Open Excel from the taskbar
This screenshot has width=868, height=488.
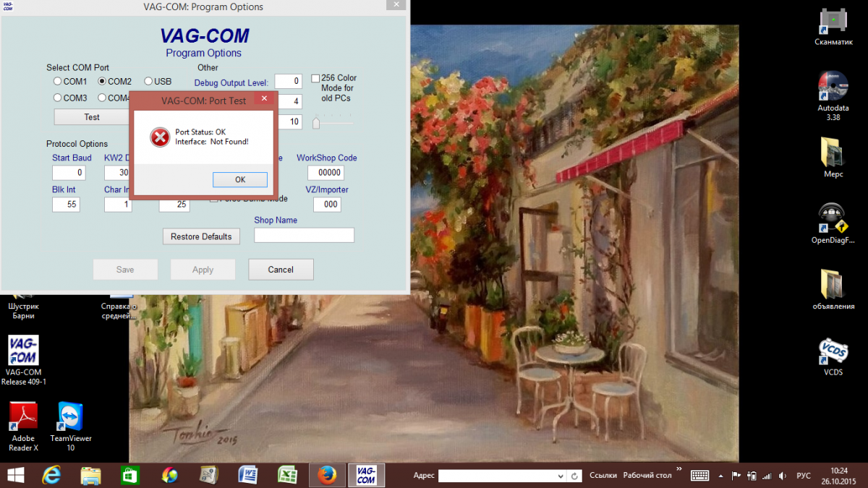(x=288, y=475)
